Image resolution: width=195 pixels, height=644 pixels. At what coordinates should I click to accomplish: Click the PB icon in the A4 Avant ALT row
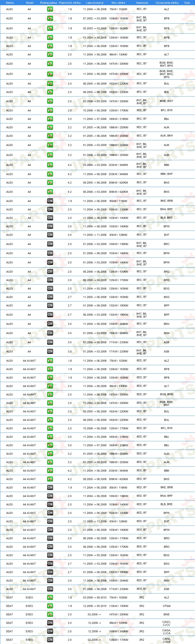point(50,386)
